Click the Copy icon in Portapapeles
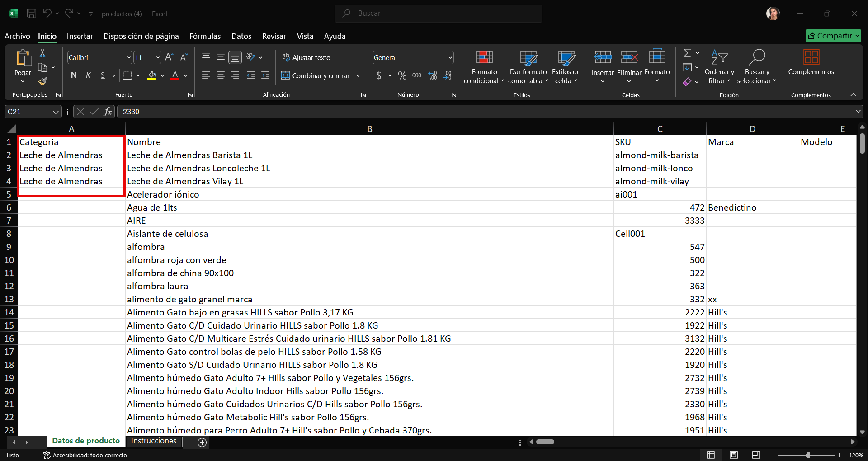868x461 pixels. pyautogui.click(x=42, y=67)
